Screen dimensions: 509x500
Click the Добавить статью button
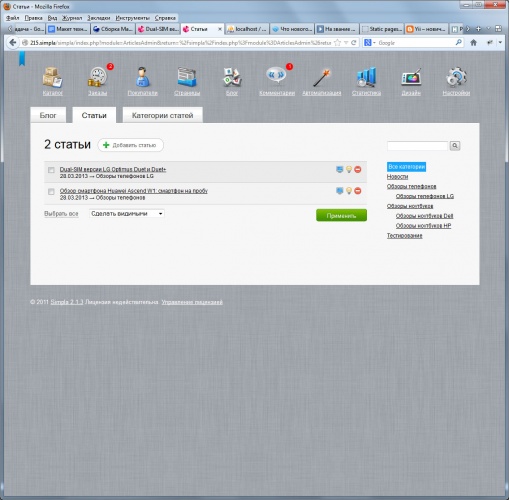point(131,145)
